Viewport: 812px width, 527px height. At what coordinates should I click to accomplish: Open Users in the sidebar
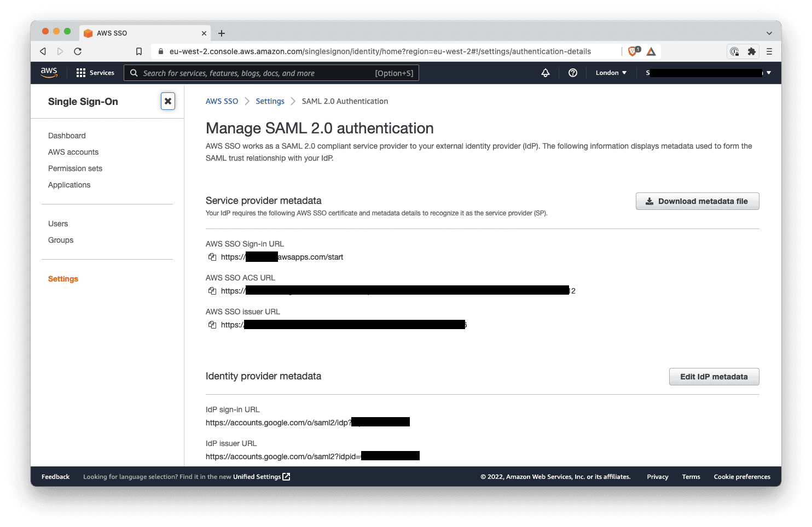(58, 224)
